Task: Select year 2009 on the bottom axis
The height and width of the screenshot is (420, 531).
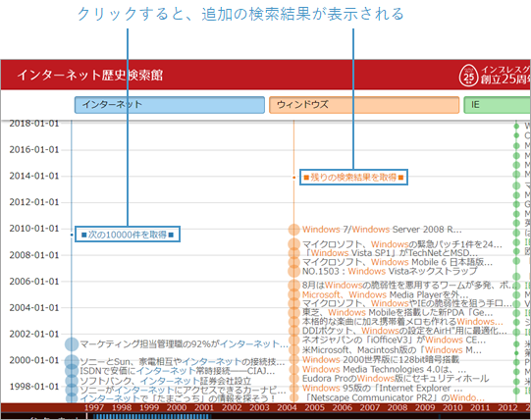Action: 425,407
